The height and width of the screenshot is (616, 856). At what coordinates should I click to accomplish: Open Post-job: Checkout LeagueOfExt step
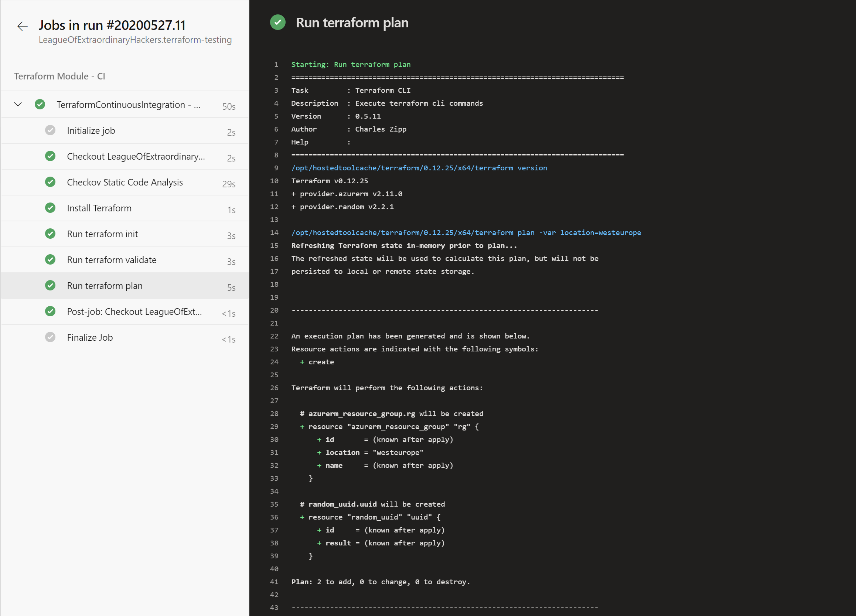pos(134,312)
